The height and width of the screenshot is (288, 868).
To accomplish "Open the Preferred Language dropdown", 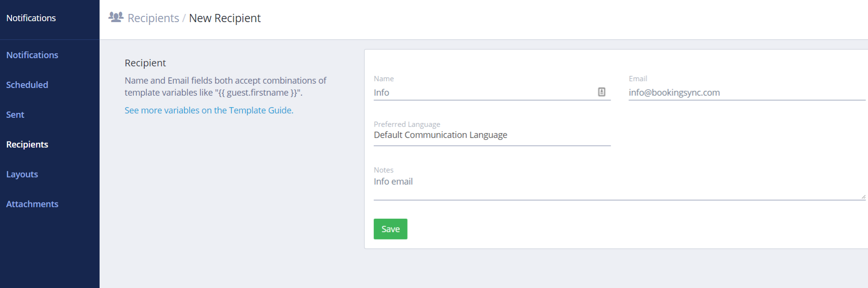I will coord(492,135).
